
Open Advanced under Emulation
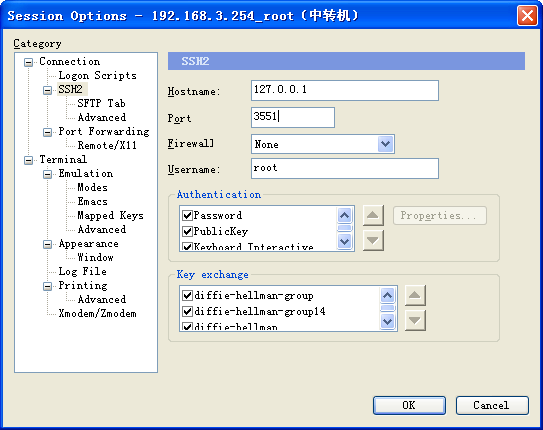click(x=102, y=230)
